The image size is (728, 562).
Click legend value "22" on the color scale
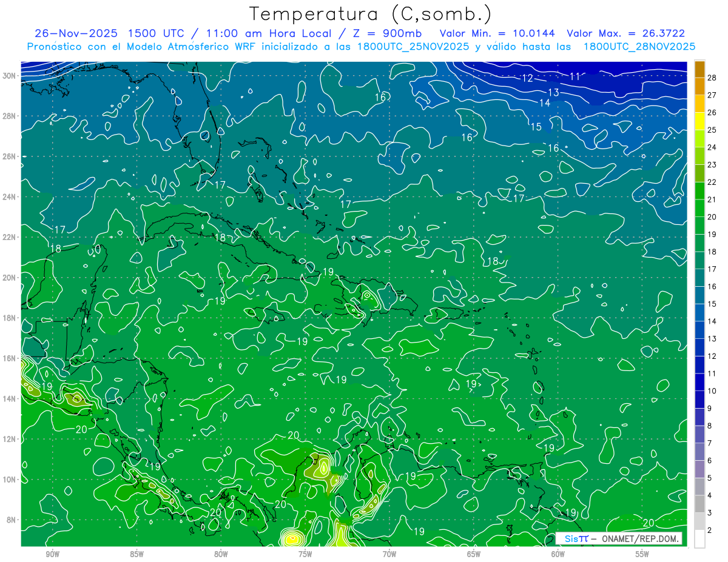[x=713, y=182]
